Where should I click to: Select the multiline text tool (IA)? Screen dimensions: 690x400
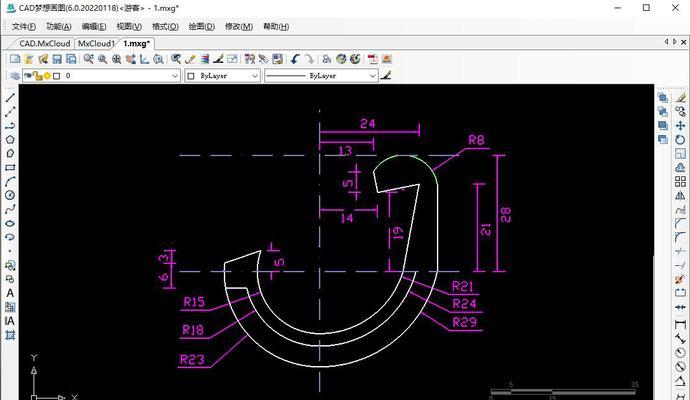[10, 321]
